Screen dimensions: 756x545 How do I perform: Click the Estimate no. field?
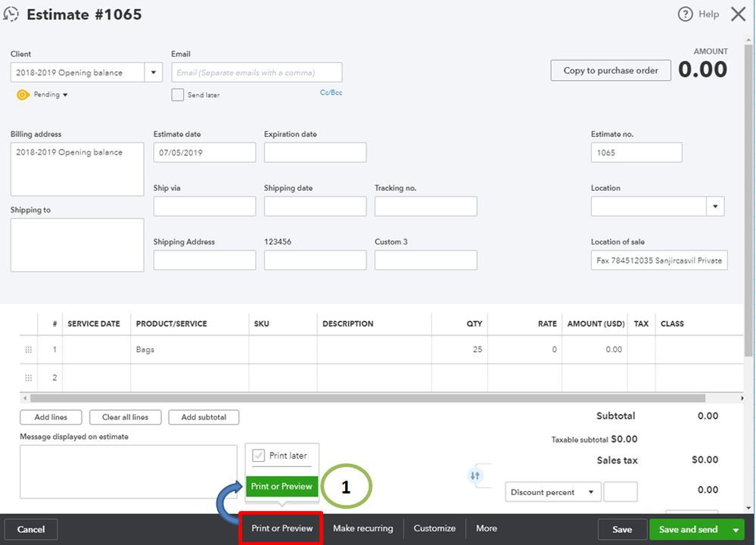point(636,152)
